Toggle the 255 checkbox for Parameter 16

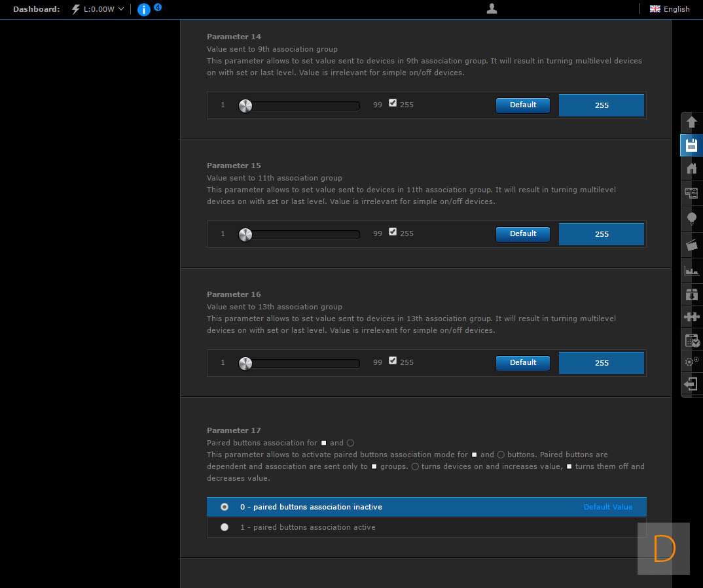point(393,360)
